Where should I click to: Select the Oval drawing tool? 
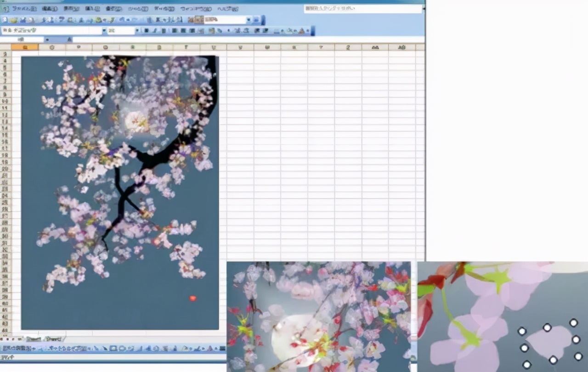(122, 348)
